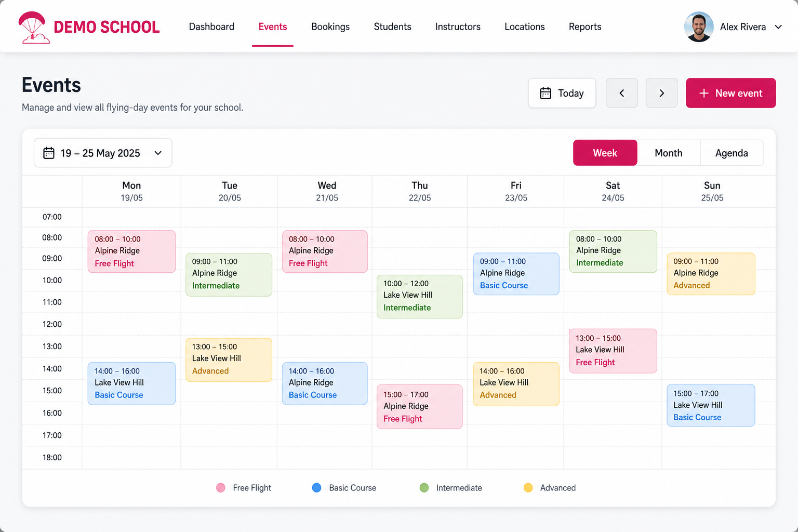This screenshot has width=798, height=532.
Task: Open the Reports page
Action: click(x=585, y=26)
